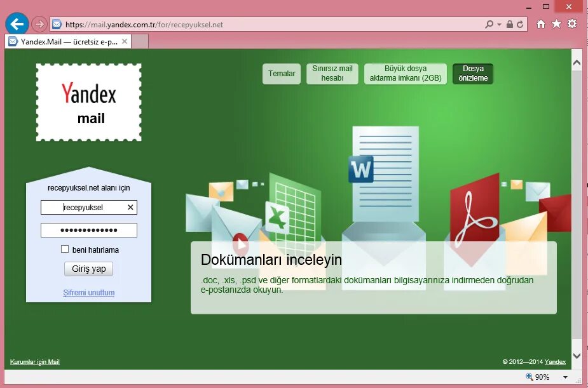Open the Yandex copyright link

pos(555,362)
